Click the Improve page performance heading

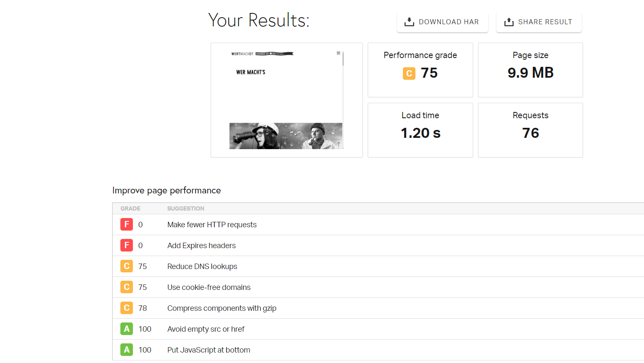click(166, 190)
